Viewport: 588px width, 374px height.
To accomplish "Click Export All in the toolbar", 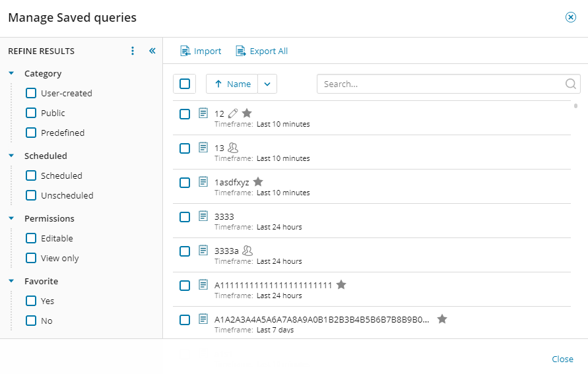I will pyautogui.click(x=262, y=51).
